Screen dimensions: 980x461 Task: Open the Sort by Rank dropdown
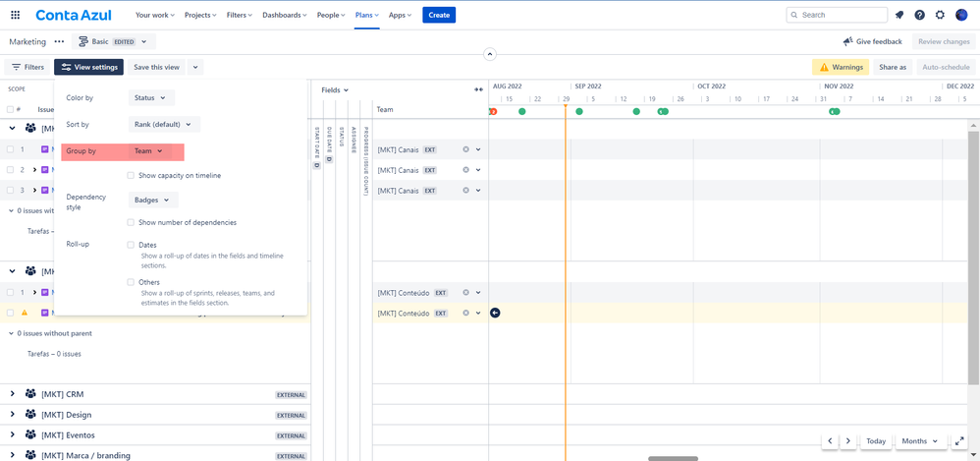[164, 125]
